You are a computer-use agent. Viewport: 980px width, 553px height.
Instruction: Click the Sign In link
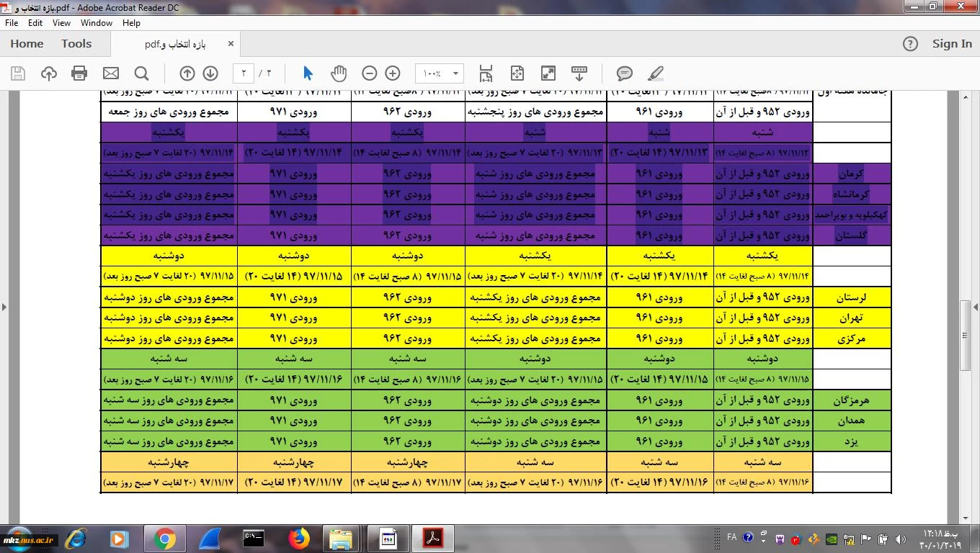point(952,44)
